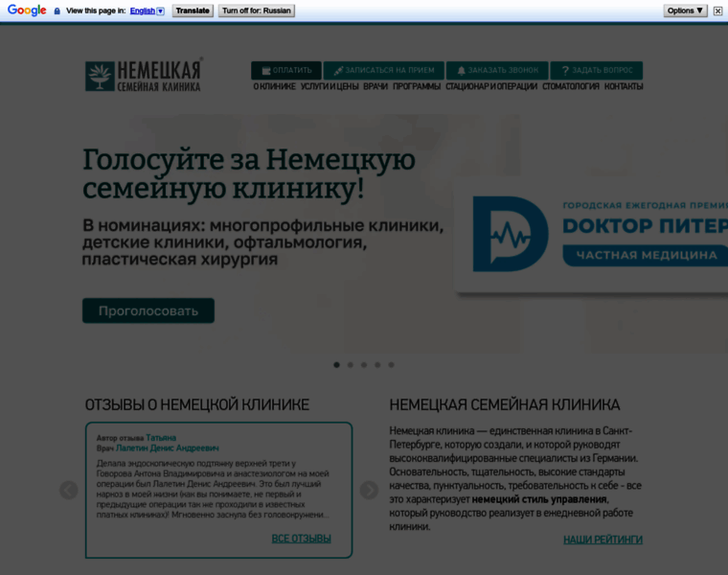Viewport: 728px width, 575px height.
Task: Click Записаться на прием button
Action: [383, 71]
